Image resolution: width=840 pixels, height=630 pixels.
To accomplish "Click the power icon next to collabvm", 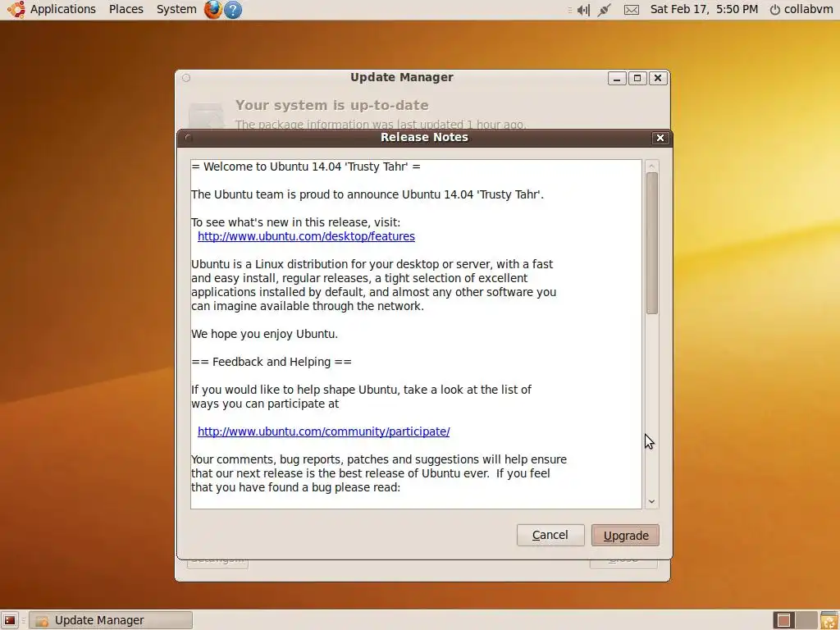I will pyautogui.click(x=774, y=10).
